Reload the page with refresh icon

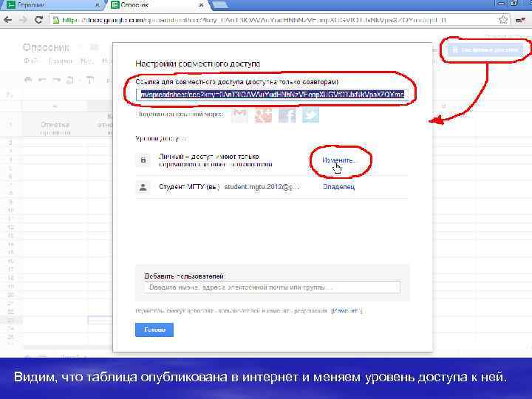(38, 20)
